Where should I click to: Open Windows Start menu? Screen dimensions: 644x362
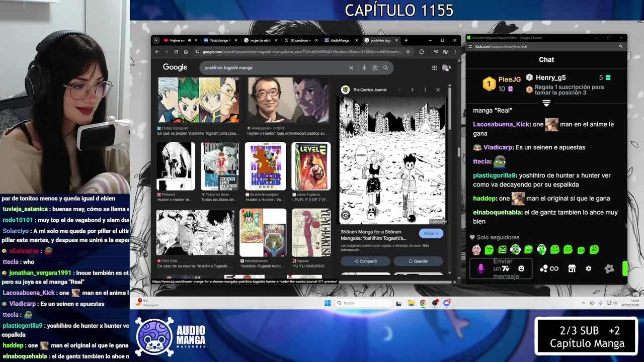[x=328, y=303]
